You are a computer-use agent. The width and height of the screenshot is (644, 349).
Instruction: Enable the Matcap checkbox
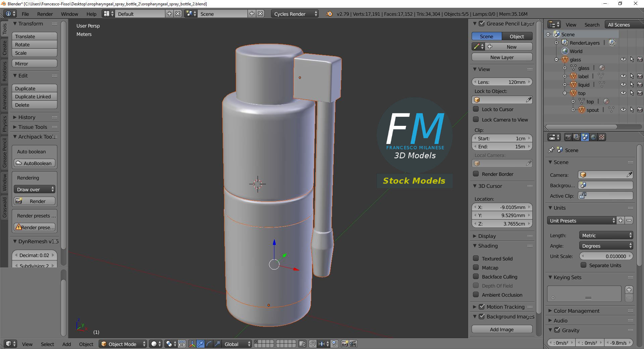(476, 267)
